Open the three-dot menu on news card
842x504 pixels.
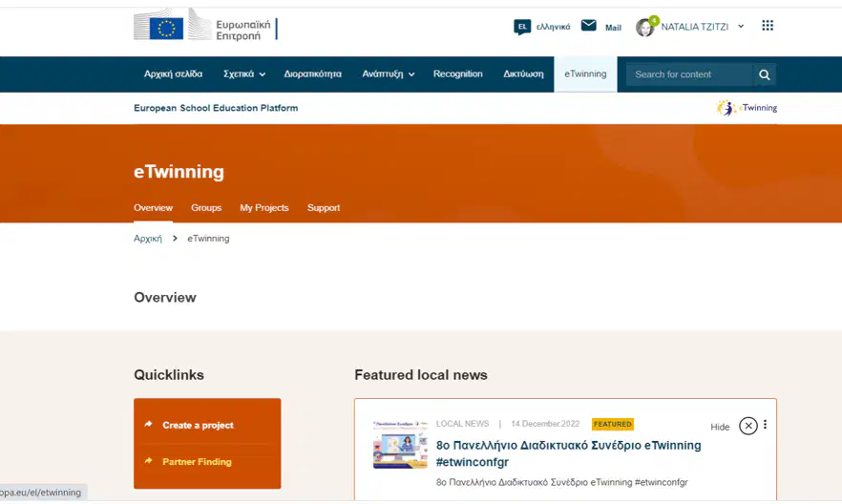click(x=766, y=425)
